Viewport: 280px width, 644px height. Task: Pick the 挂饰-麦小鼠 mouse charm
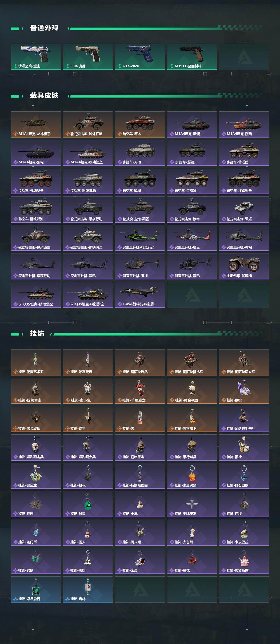click(x=88, y=391)
